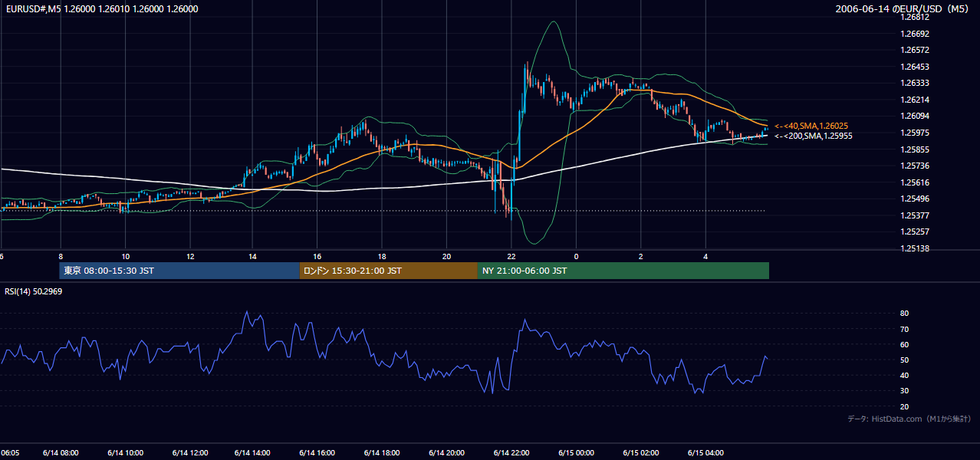980x460 pixels.
Task: Click hour mark 22 below the price chart
Action: coord(511,256)
